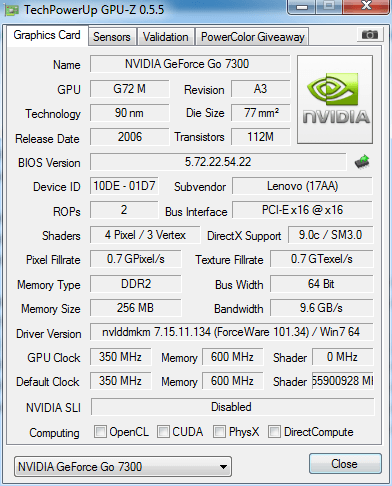Minimize the GPU-Z window
This screenshot has height=486, width=392.
301,7
